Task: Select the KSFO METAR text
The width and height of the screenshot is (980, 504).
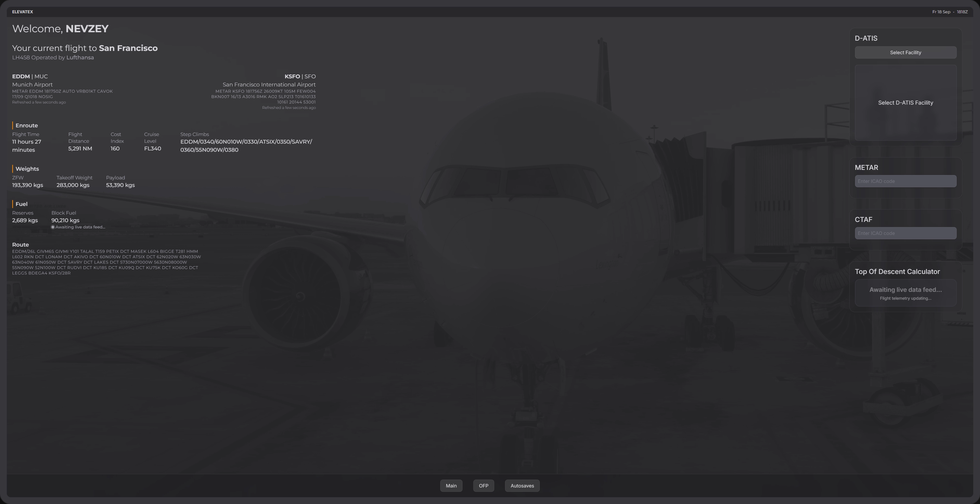Action: click(x=264, y=97)
